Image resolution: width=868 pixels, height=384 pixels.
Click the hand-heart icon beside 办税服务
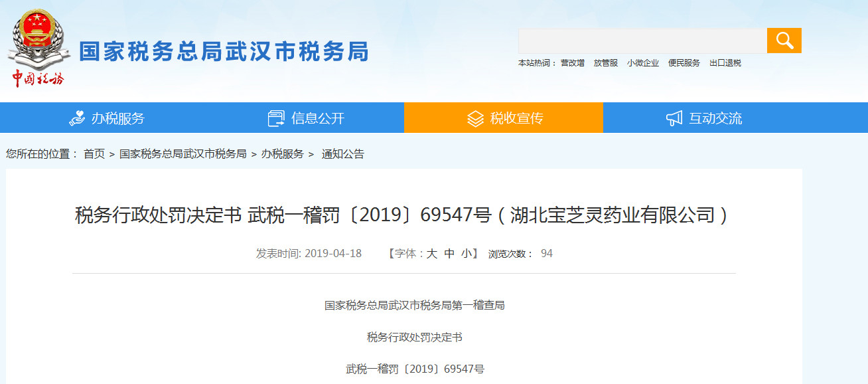[77, 118]
